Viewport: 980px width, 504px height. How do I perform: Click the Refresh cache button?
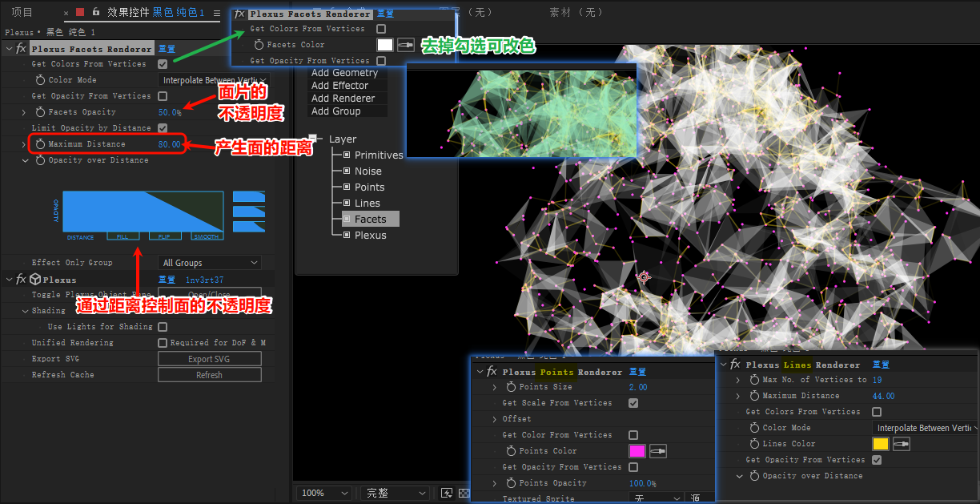[210, 375]
